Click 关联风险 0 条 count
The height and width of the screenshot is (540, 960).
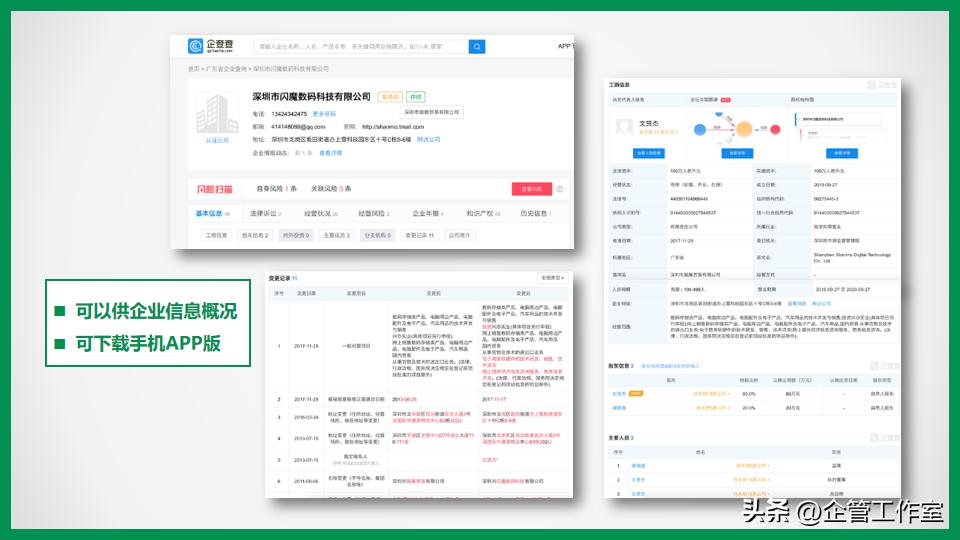coord(331,189)
